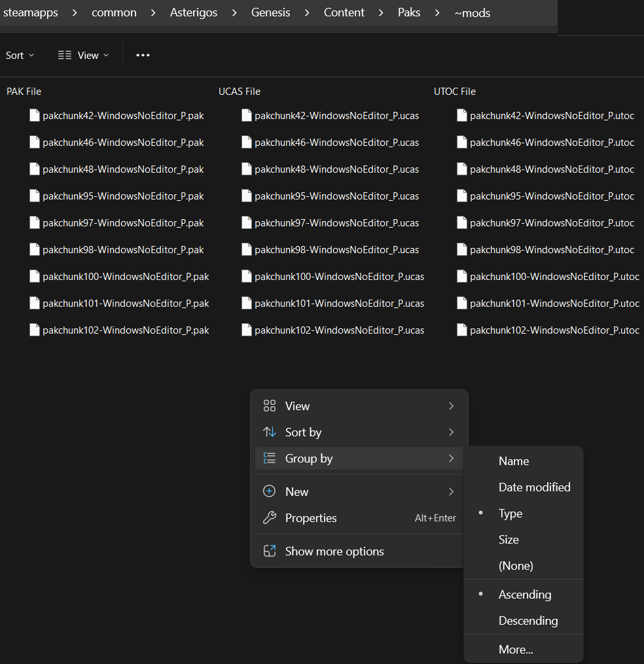Navigate to Asterigos folder in breadcrumb

(x=194, y=12)
